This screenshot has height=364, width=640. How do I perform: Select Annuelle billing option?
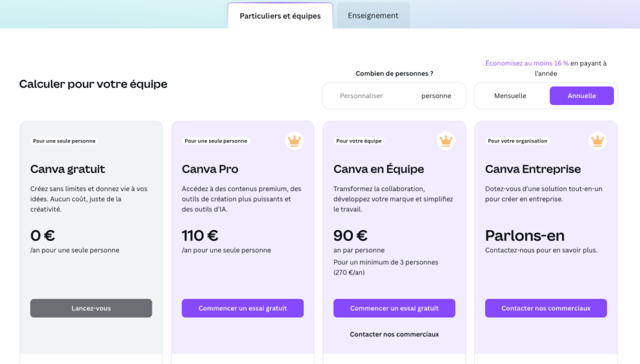(x=581, y=96)
